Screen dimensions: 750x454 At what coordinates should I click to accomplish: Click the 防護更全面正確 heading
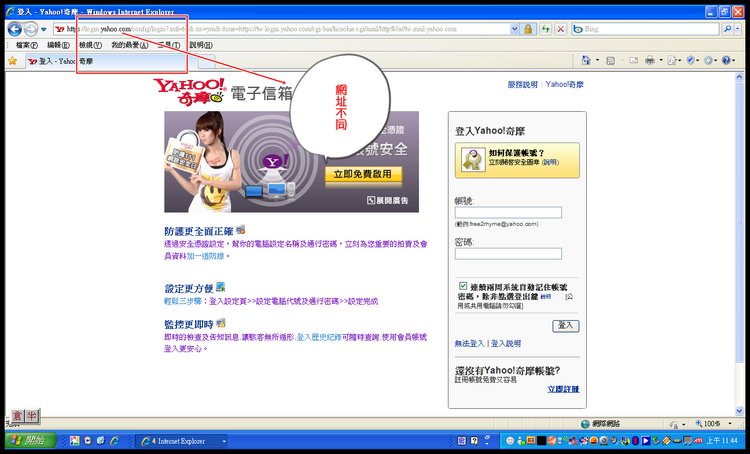tap(199, 232)
